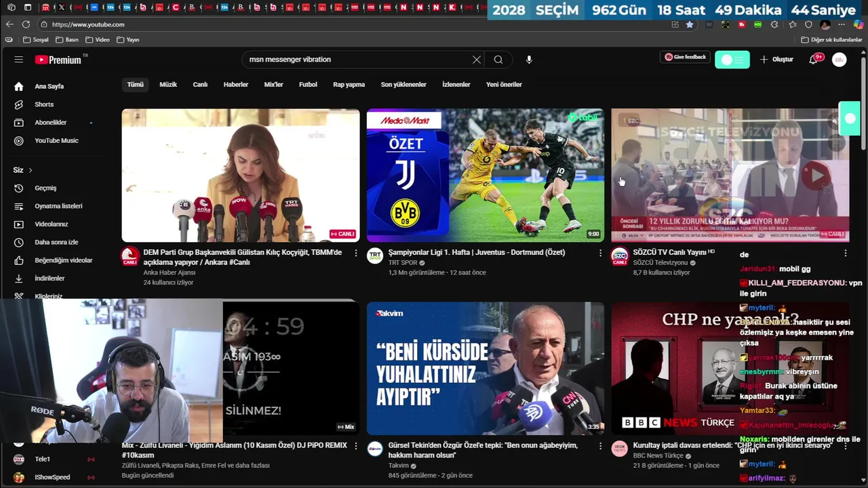Open Anka Haber Ajansı channel avatar

coord(130,256)
